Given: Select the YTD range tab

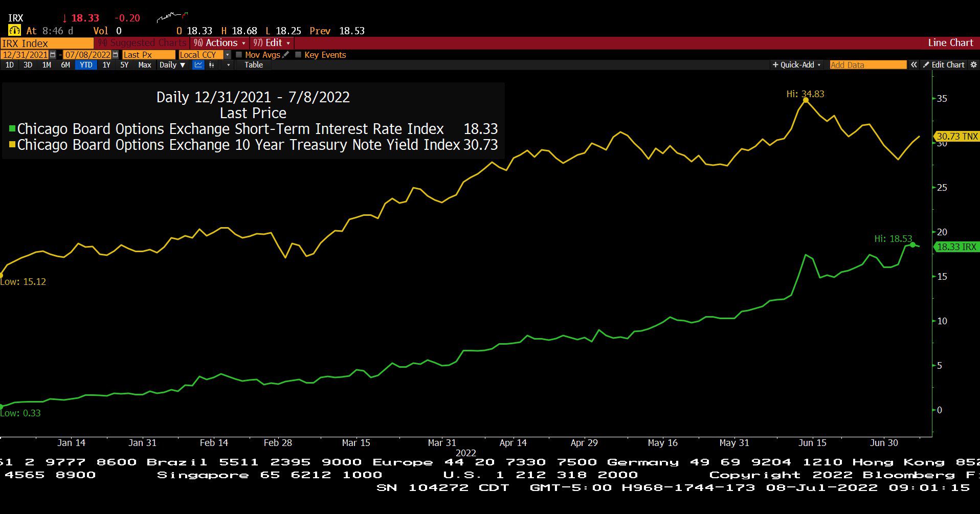Looking at the screenshot, I should click(86, 65).
